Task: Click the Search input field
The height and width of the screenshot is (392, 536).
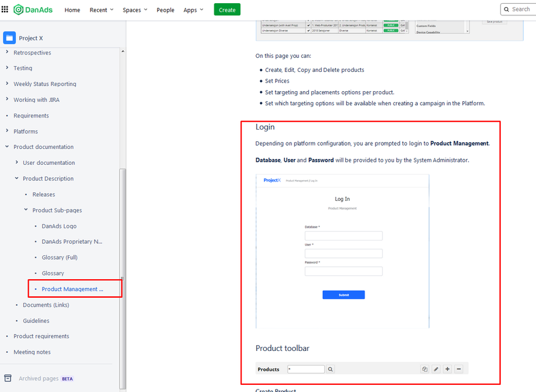Action: click(x=518, y=10)
